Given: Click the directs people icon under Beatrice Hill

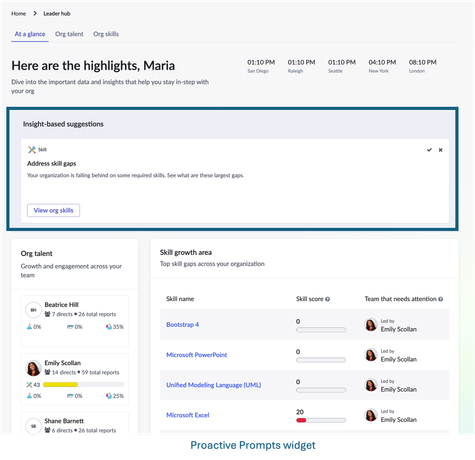Looking at the screenshot, I should pos(47,314).
